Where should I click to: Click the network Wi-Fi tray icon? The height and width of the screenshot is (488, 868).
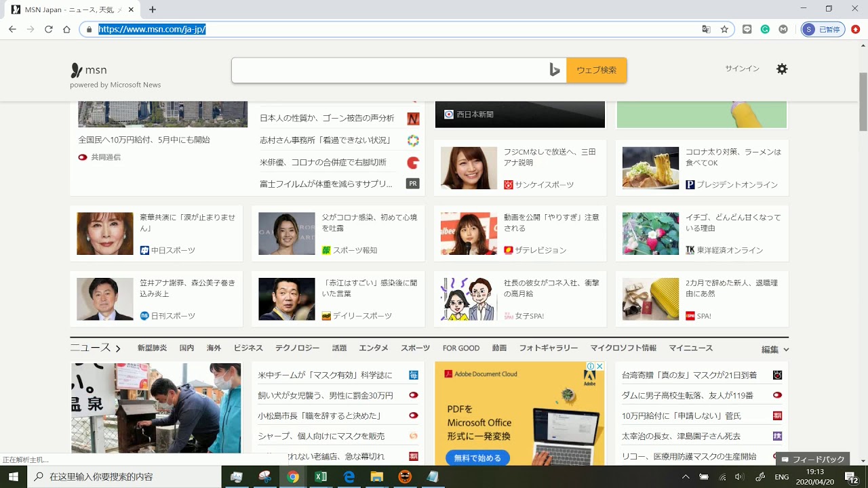pyautogui.click(x=723, y=476)
